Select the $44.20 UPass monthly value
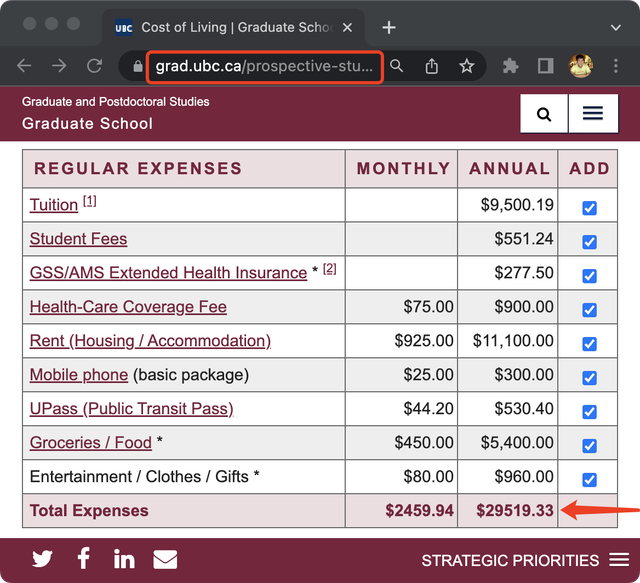Image resolution: width=640 pixels, height=583 pixels. [x=429, y=409]
